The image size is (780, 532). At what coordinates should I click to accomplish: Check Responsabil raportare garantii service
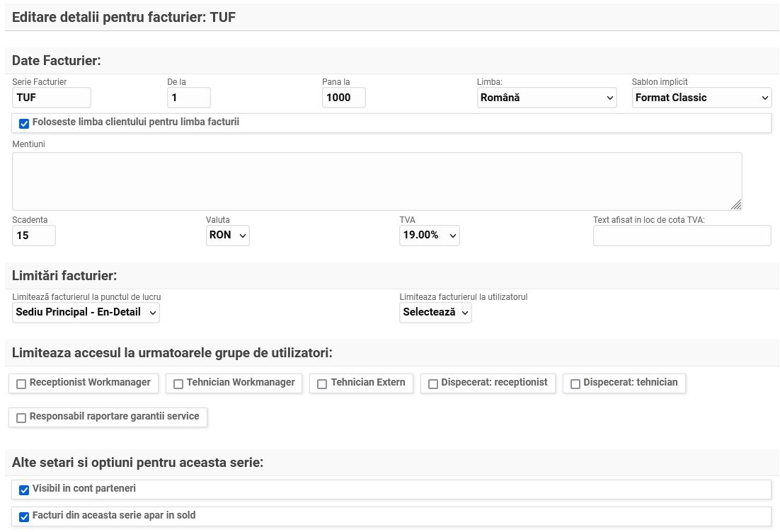click(x=21, y=417)
